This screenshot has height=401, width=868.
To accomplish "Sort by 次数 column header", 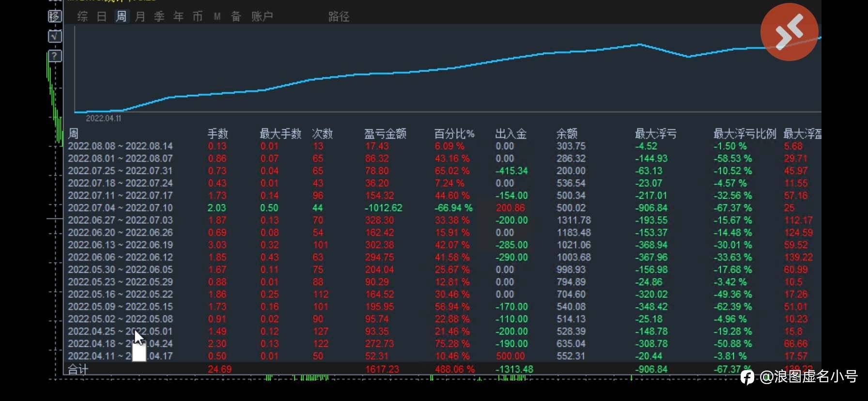I will tap(323, 134).
